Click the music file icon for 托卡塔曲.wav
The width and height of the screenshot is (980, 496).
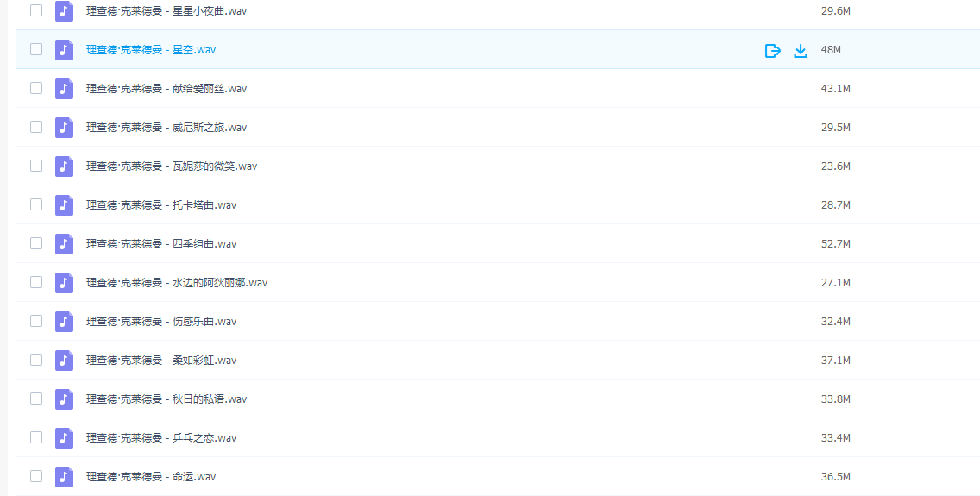pos(64,204)
